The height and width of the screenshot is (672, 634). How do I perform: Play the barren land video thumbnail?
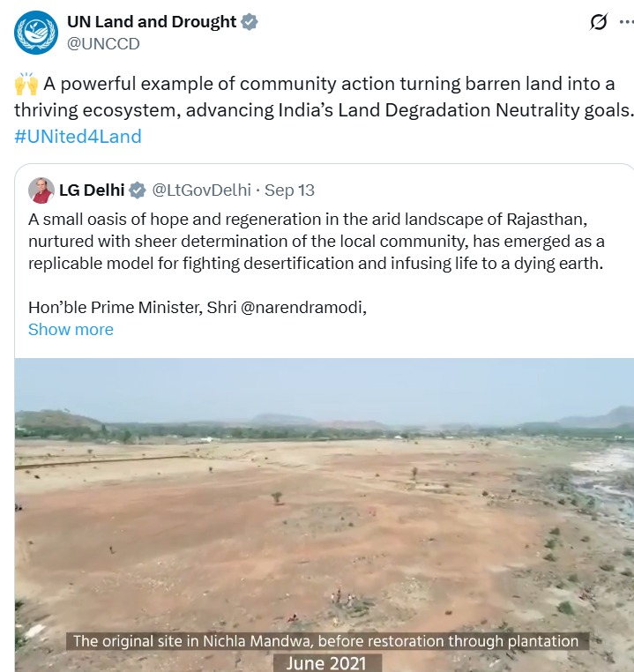pos(324,514)
